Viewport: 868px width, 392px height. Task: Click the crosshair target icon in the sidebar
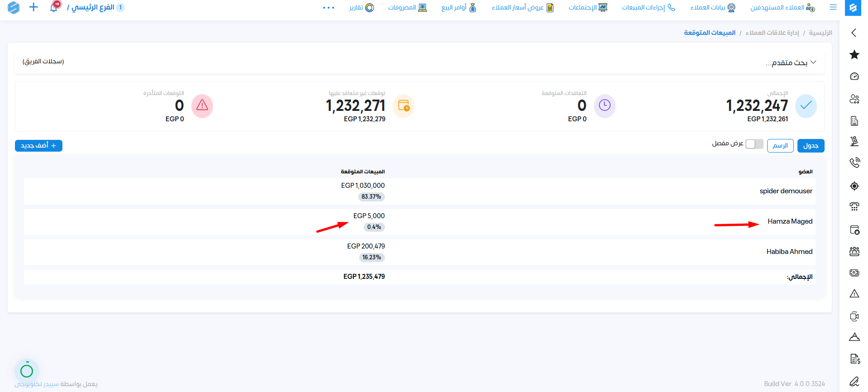coord(854,186)
